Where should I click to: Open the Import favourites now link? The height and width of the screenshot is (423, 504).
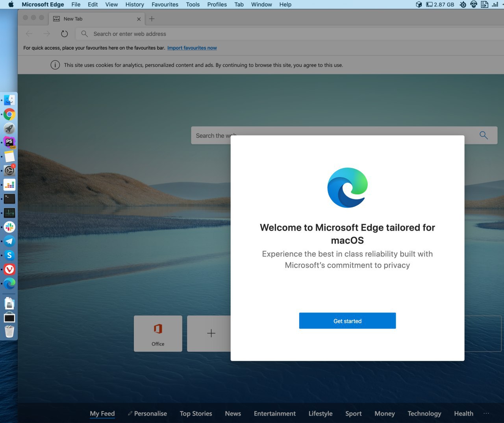pos(192,48)
